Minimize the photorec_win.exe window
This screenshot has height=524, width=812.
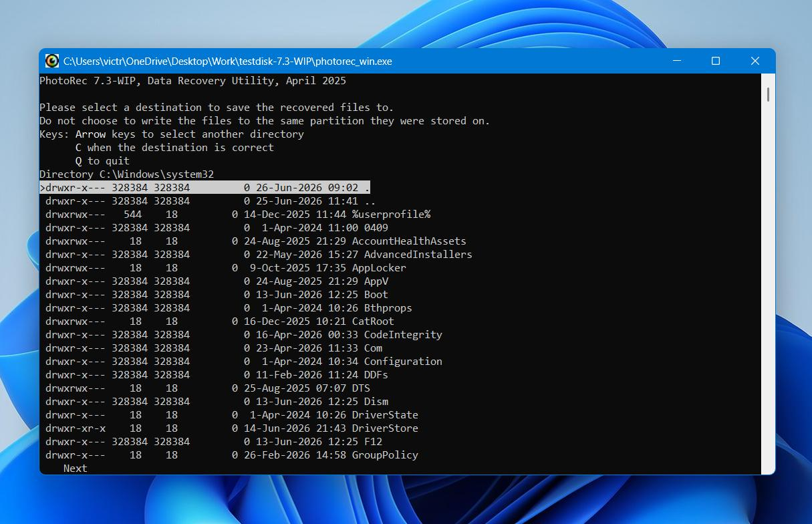[676, 61]
